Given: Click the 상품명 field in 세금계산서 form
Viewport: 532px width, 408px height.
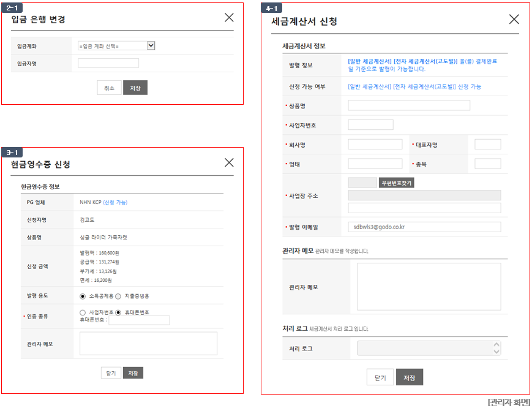Looking at the screenshot, I should 409,105.
